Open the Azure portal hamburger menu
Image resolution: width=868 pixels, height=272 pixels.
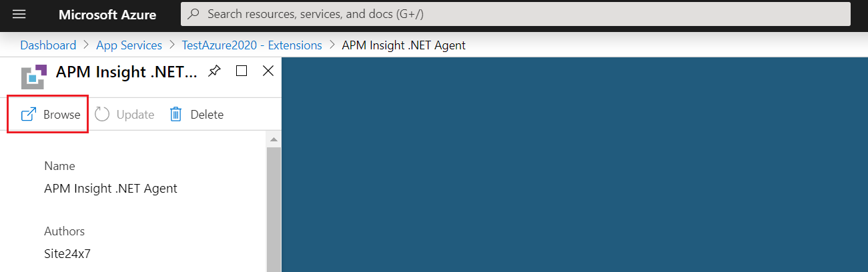(x=19, y=14)
